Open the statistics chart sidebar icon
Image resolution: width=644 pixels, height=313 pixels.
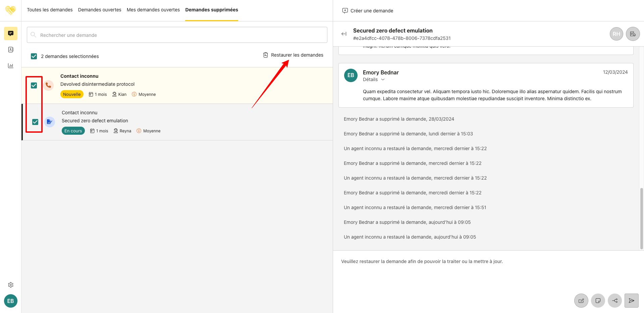tap(11, 66)
